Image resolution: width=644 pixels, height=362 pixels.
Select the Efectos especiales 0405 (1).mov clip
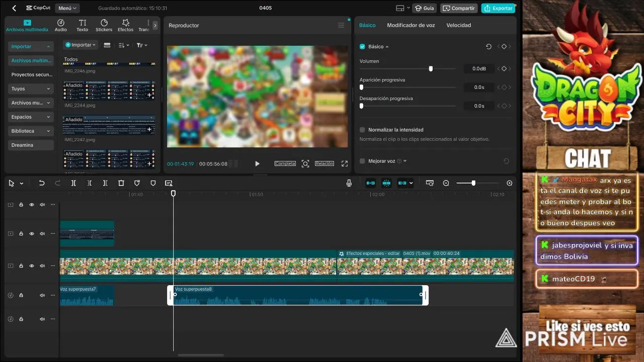tap(425, 265)
